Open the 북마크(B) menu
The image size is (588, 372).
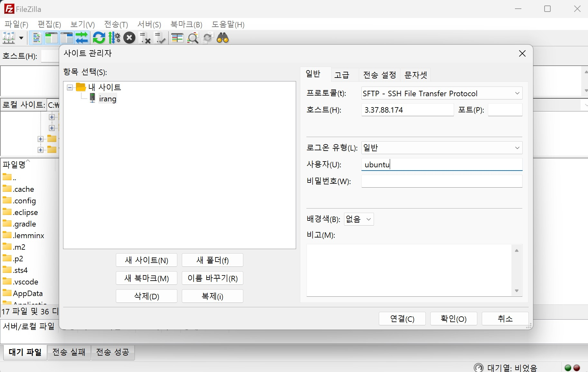coord(186,24)
